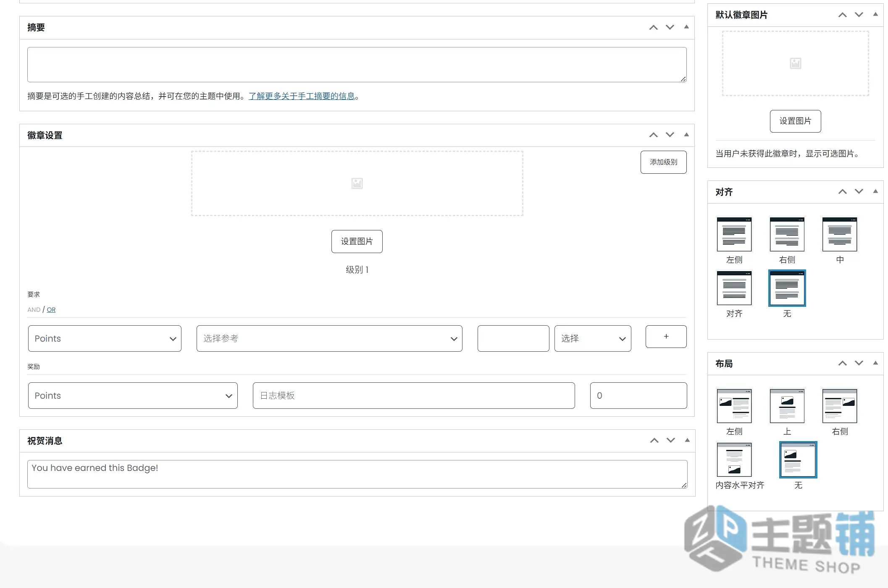This screenshot has width=888, height=588.
Task: Click the 添加级别 button
Action: [664, 162]
